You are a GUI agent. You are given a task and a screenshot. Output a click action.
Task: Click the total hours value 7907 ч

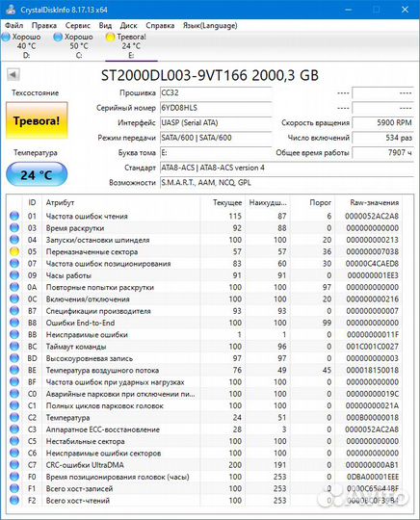click(382, 152)
